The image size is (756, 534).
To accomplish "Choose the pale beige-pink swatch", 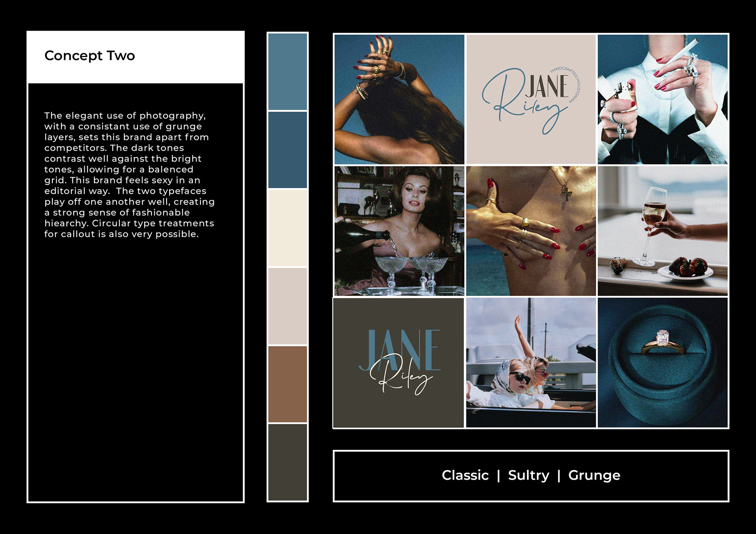I will 287,306.
